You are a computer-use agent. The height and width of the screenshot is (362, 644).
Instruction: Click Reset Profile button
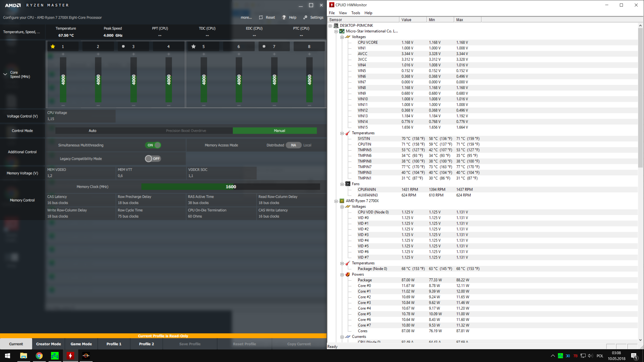point(245,344)
